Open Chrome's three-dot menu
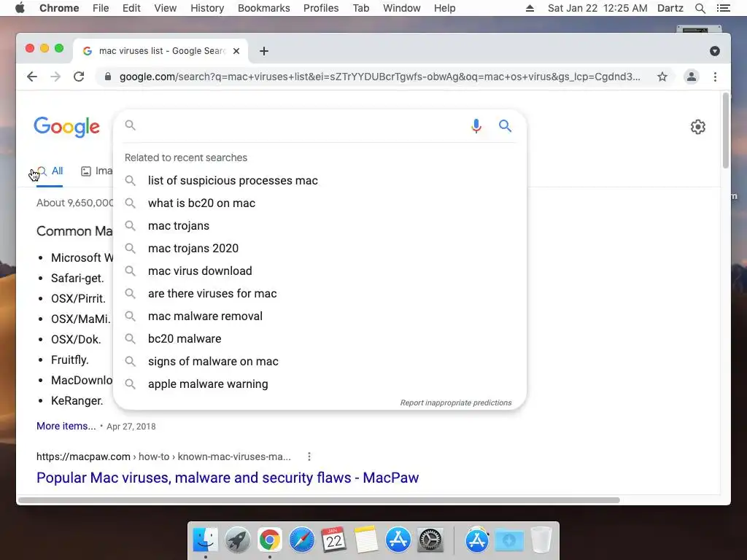This screenshot has width=747, height=560. [x=715, y=77]
